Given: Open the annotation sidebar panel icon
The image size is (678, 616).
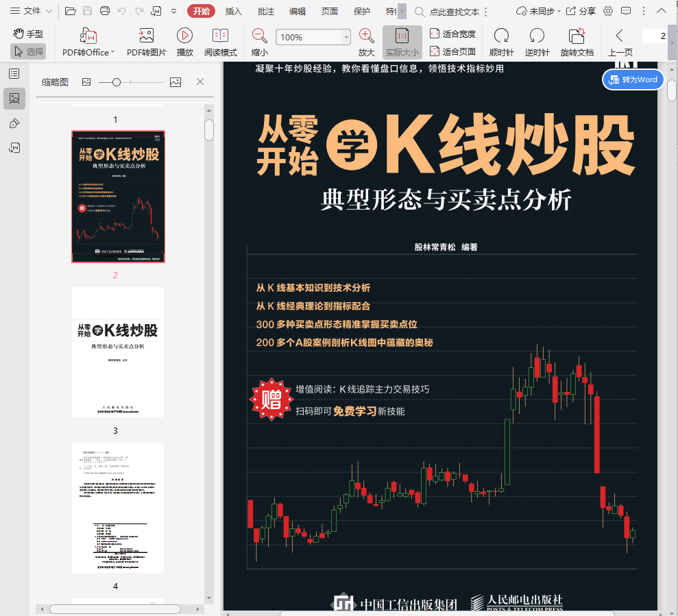Looking at the screenshot, I should 14,123.
